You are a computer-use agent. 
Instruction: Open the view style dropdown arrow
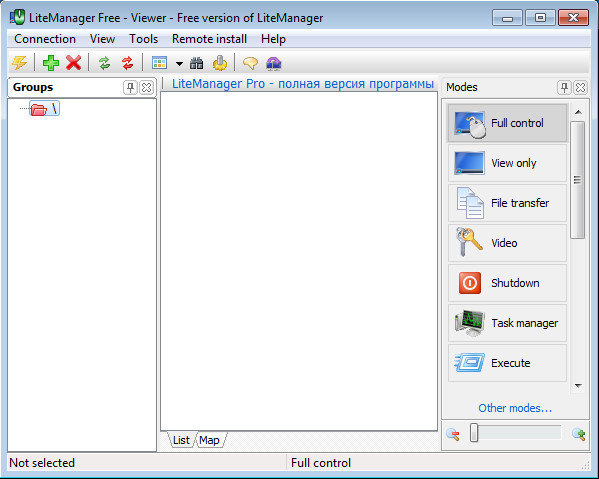click(179, 63)
